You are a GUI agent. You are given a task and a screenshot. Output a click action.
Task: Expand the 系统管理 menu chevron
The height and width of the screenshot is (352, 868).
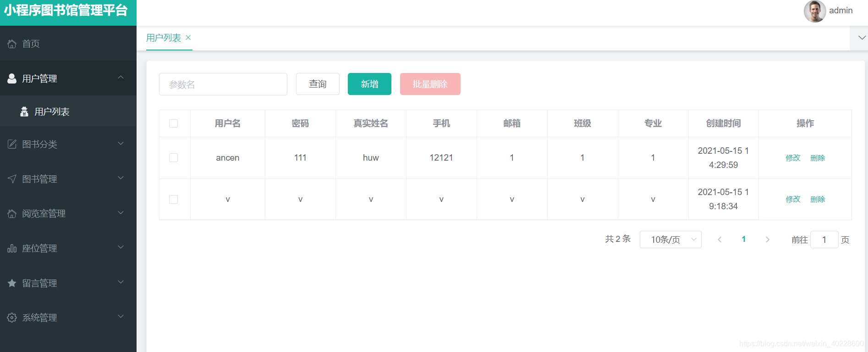[x=121, y=317]
